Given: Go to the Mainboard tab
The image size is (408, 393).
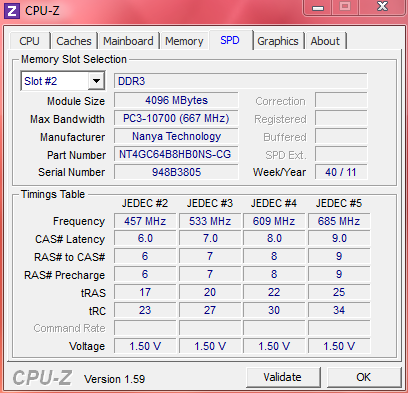Looking at the screenshot, I should (128, 41).
